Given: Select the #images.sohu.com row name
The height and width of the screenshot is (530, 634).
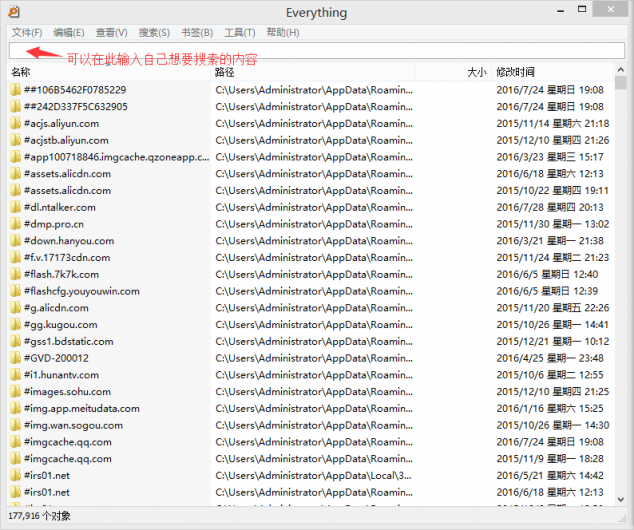Looking at the screenshot, I should coord(68,392).
